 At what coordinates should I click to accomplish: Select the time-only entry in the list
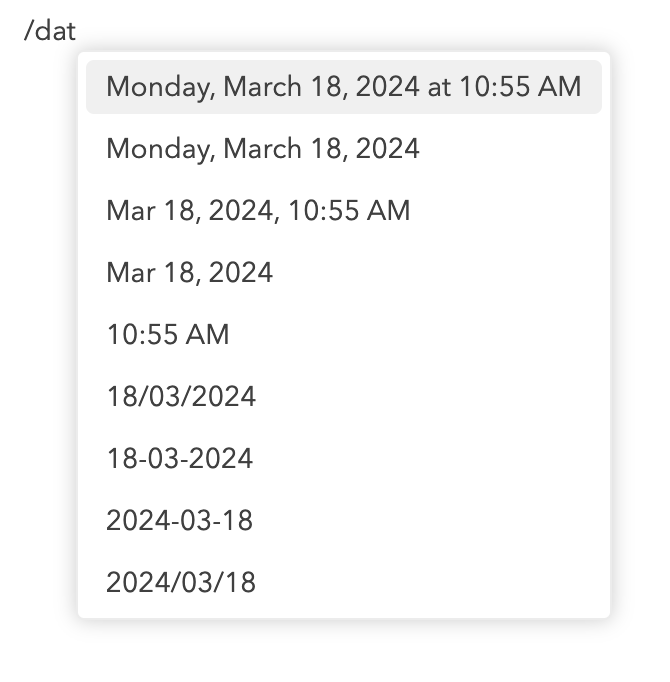pos(168,335)
